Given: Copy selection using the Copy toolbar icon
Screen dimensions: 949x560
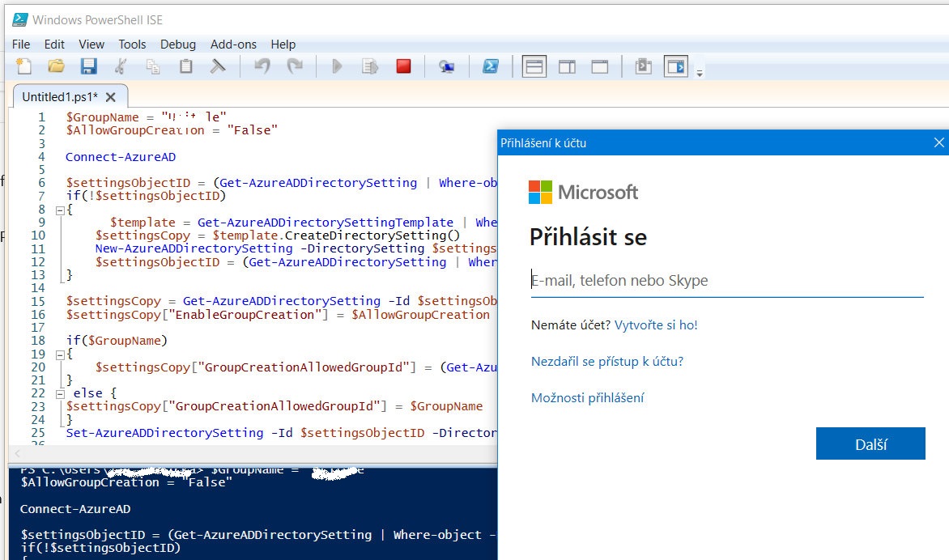Looking at the screenshot, I should click(x=153, y=66).
